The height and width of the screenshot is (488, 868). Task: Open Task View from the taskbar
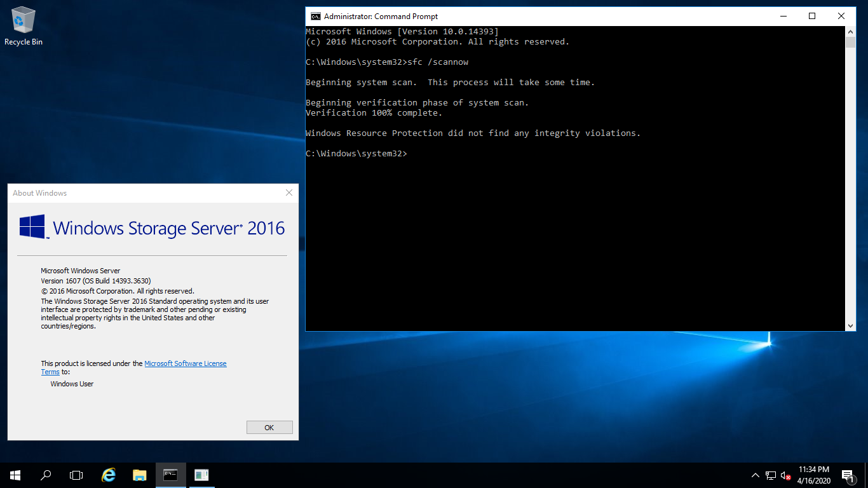click(x=76, y=475)
